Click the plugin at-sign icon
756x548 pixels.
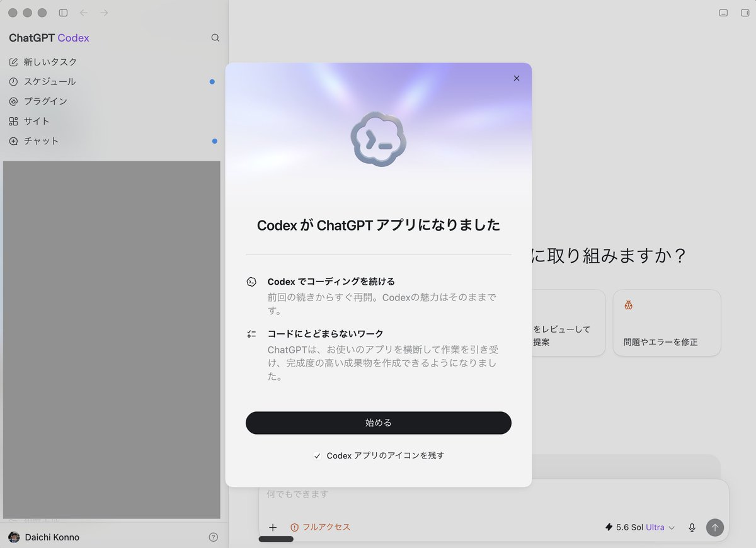click(x=14, y=101)
